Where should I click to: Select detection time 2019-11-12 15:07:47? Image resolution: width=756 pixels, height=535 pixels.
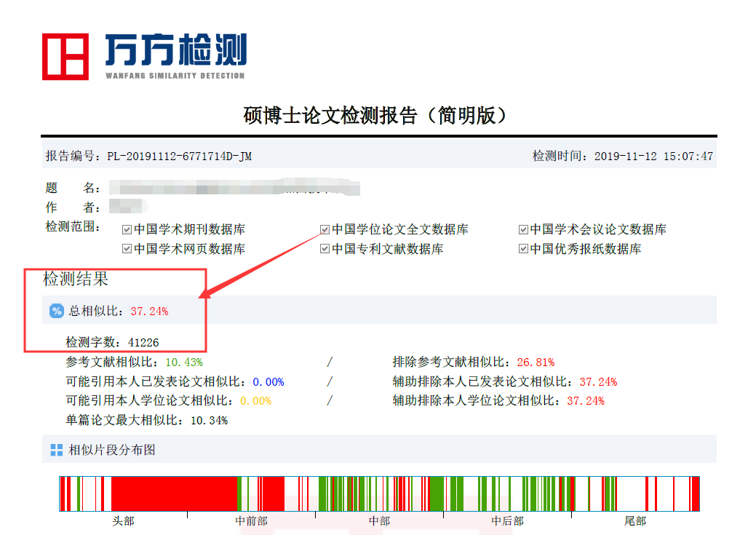point(653,156)
